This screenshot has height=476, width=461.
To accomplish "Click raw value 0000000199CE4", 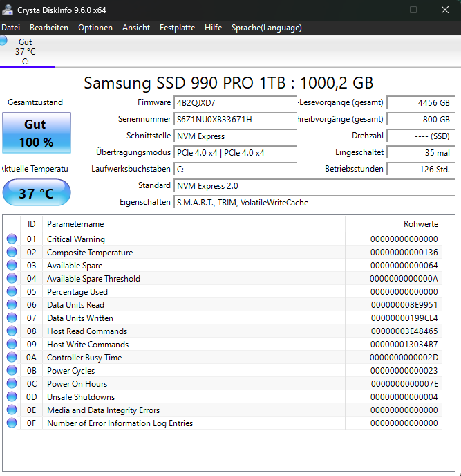I will coord(404,318).
